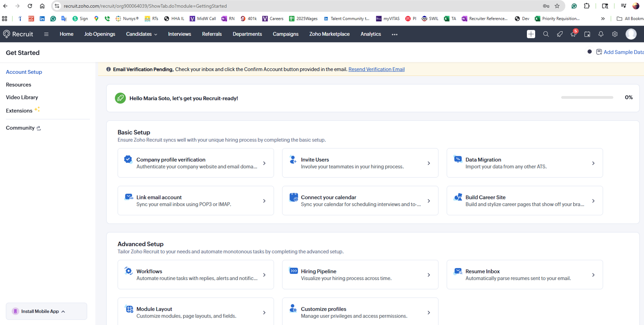Go to the Home tab
644x325 pixels.
click(x=66, y=34)
